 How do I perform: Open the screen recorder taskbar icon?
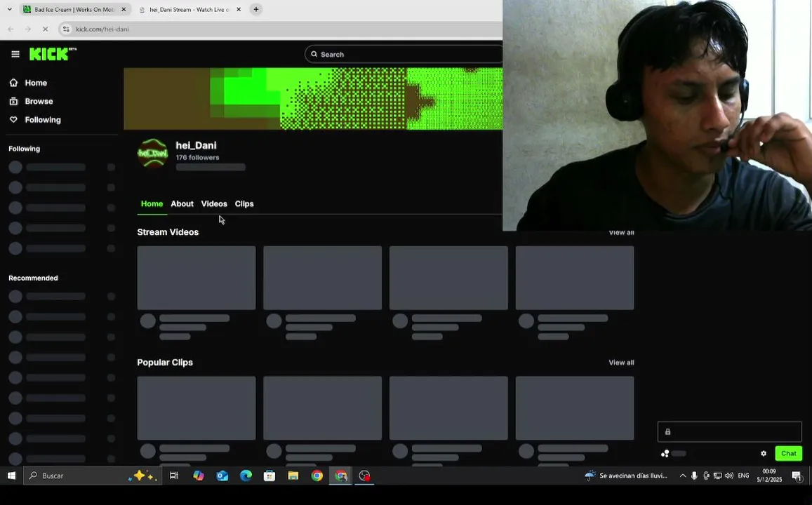[x=364, y=476]
